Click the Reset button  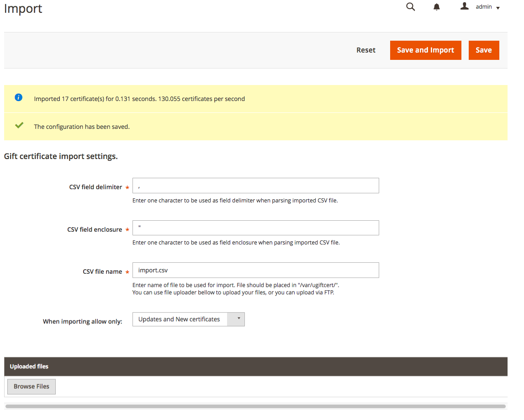pyautogui.click(x=365, y=50)
